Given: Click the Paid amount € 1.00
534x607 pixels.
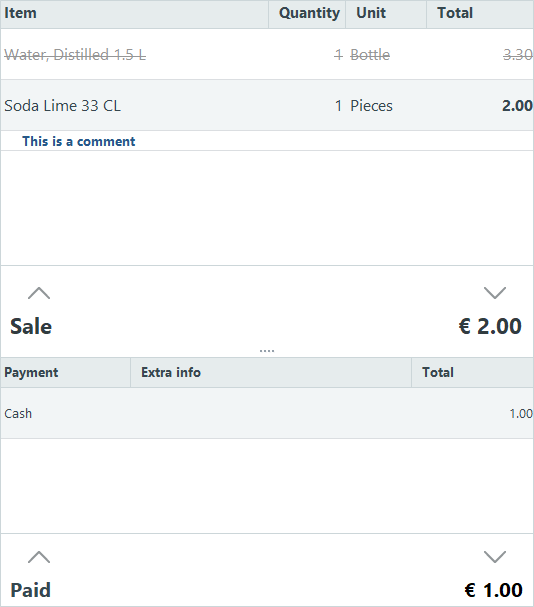Looking at the screenshot, I should point(493,590).
